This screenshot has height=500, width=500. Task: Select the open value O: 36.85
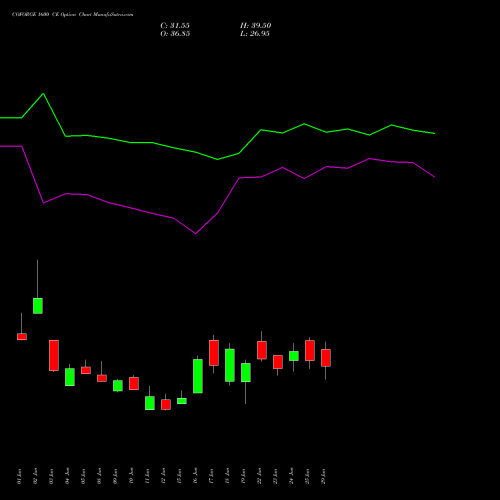[x=175, y=34]
